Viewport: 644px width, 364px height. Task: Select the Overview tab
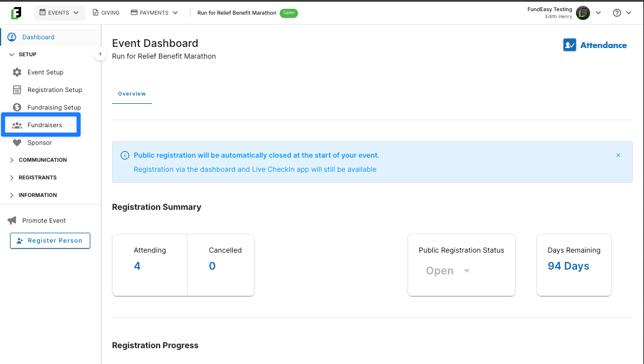[x=132, y=94]
